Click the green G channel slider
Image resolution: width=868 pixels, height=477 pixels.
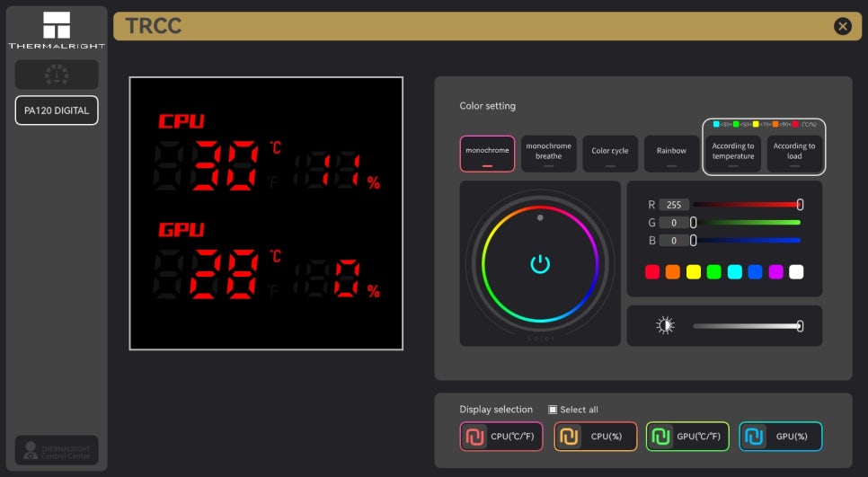point(746,223)
